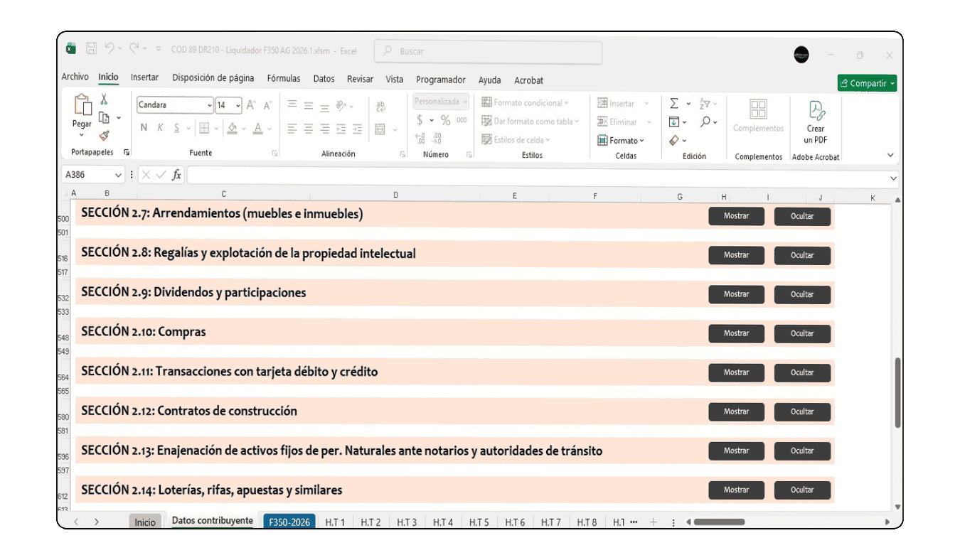960x560 pixels.
Task: Click Mostrar for Sección 2.10 Compras
Action: (x=736, y=333)
